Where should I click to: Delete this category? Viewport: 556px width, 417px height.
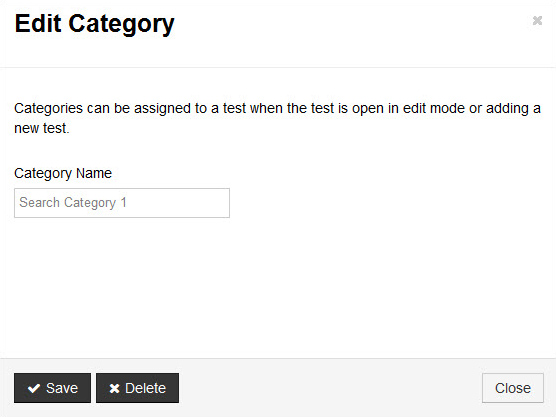pos(137,388)
